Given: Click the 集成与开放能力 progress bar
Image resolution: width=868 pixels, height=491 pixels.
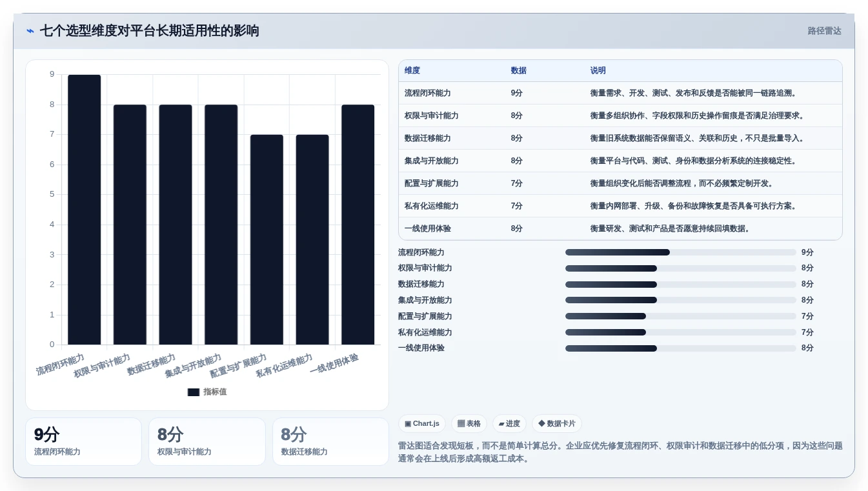Looking at the screenshot, I should click(x=681, y=300).
